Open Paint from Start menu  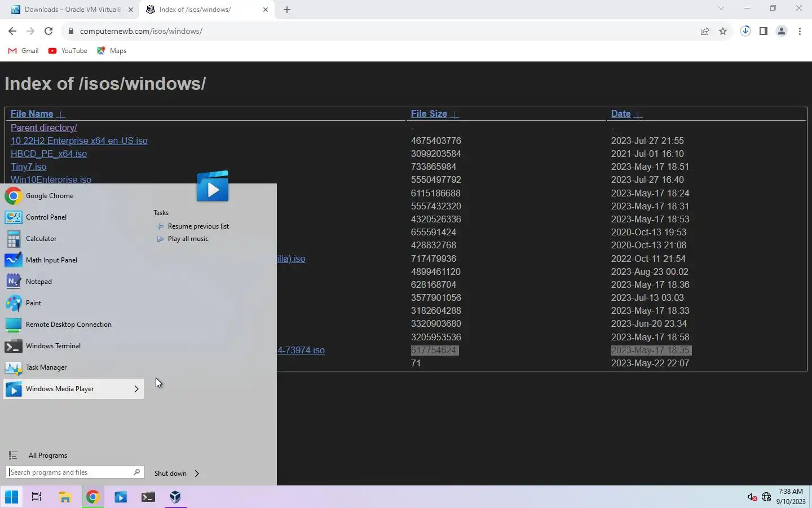coord(73,303)
